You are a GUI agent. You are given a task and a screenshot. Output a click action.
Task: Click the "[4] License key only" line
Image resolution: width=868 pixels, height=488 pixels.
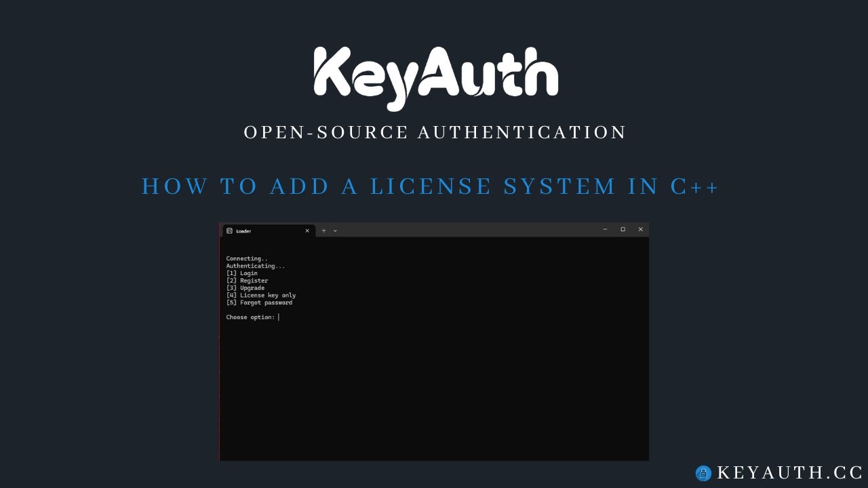coord(261,296)
